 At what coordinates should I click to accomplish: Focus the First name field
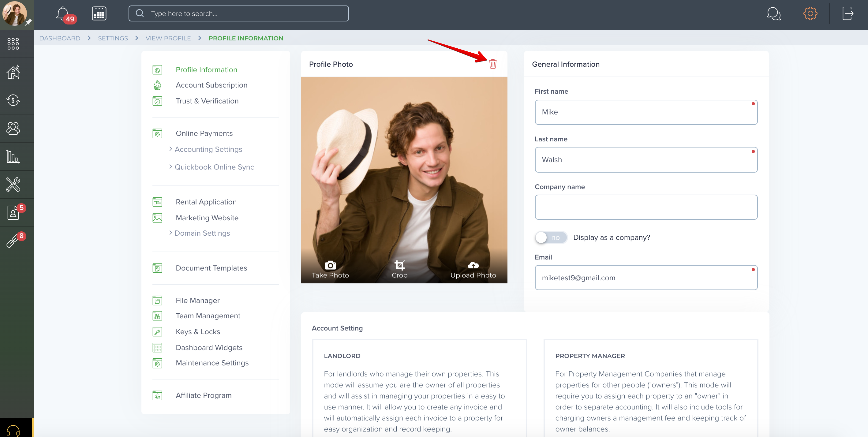click(x=646, y=112)
